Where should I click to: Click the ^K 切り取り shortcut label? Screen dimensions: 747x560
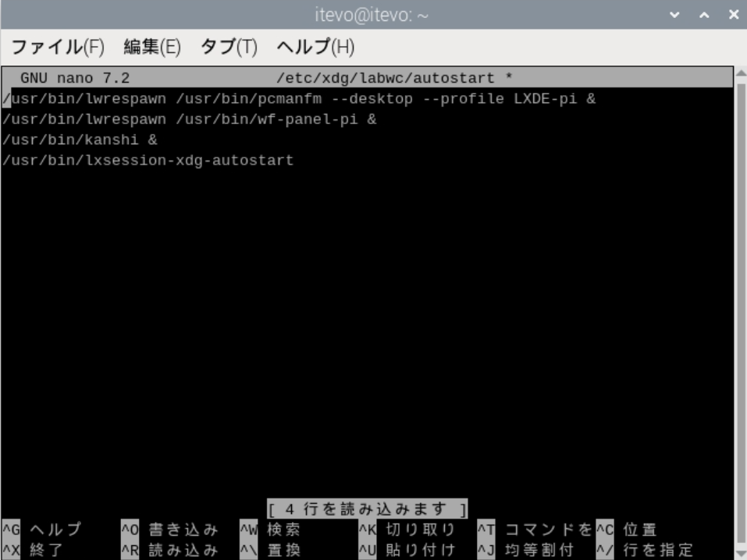tap(408, 530)
